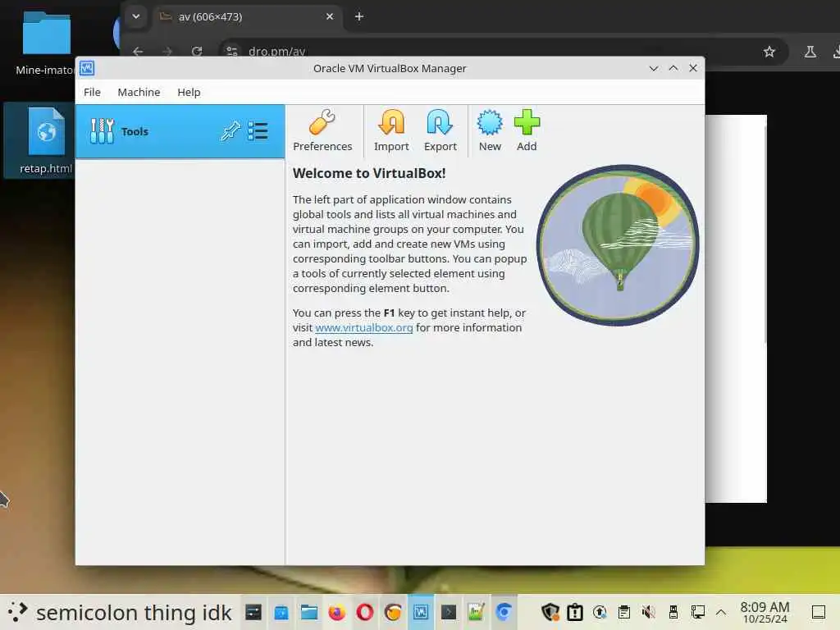Viewport: 840px width, 630px height.
Task: Open site information icon in address bar
Action: pos(231,52)
